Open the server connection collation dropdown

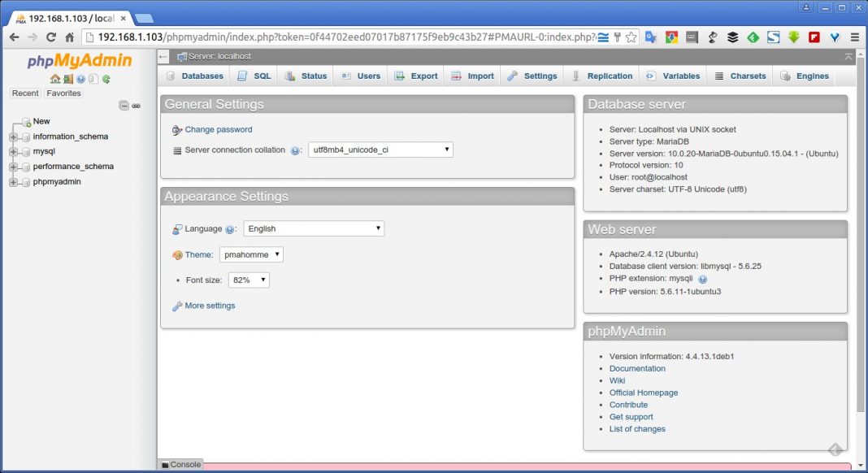coord(380,150)
